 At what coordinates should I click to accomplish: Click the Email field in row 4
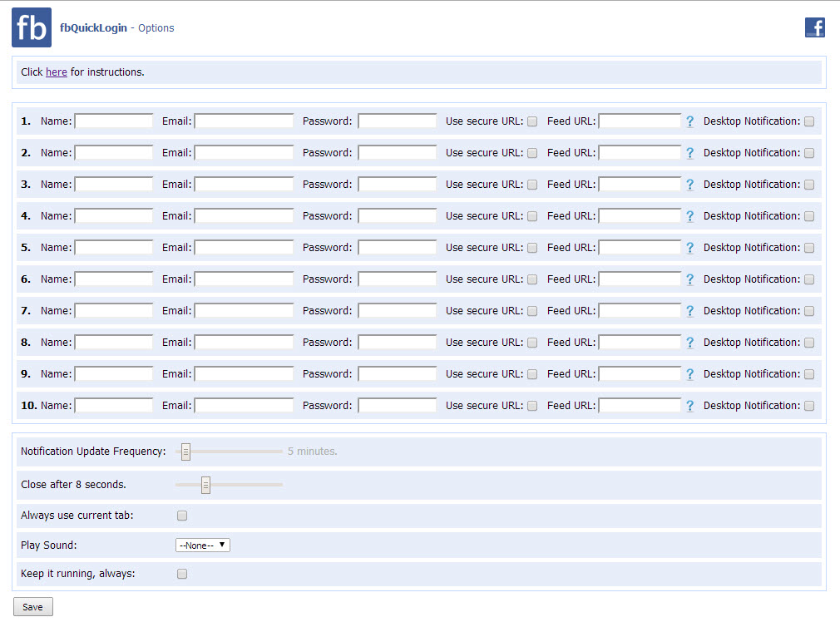click(244, 216)
